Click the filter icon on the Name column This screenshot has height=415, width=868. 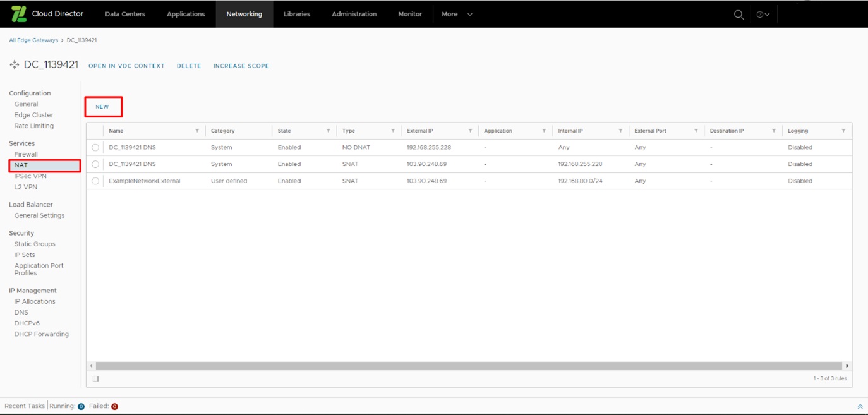[x=196, y=130]
